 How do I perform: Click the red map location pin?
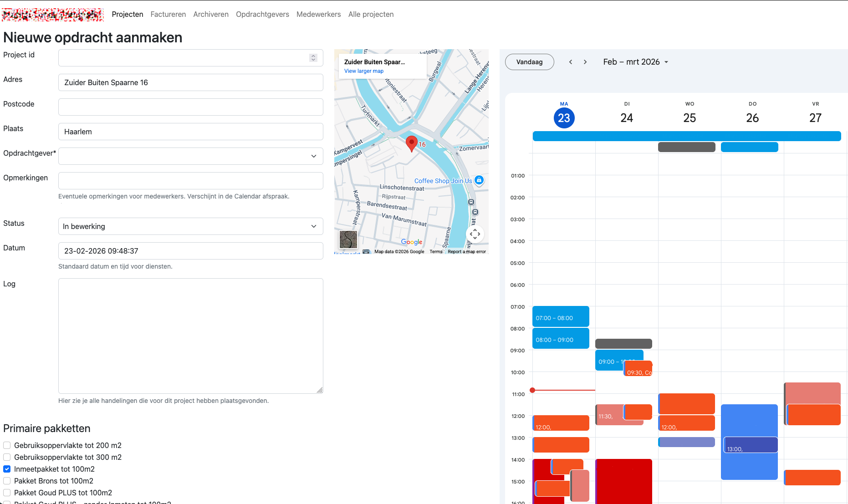point(411,143)
